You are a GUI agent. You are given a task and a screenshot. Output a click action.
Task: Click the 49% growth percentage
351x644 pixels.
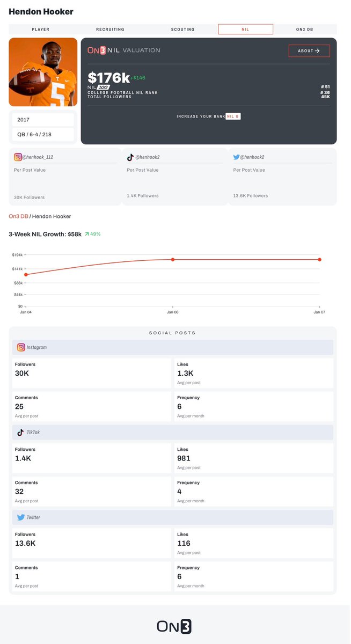[x=96, y=234]
